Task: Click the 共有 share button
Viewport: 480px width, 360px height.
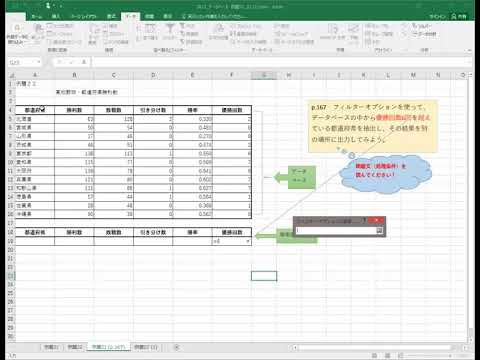Action: [x=459, y=16]
